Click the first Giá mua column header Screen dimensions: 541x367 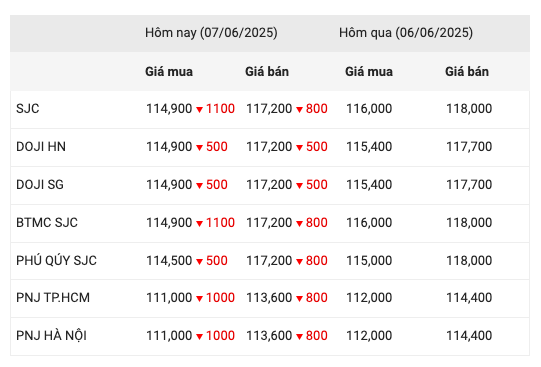click(169, 72)
